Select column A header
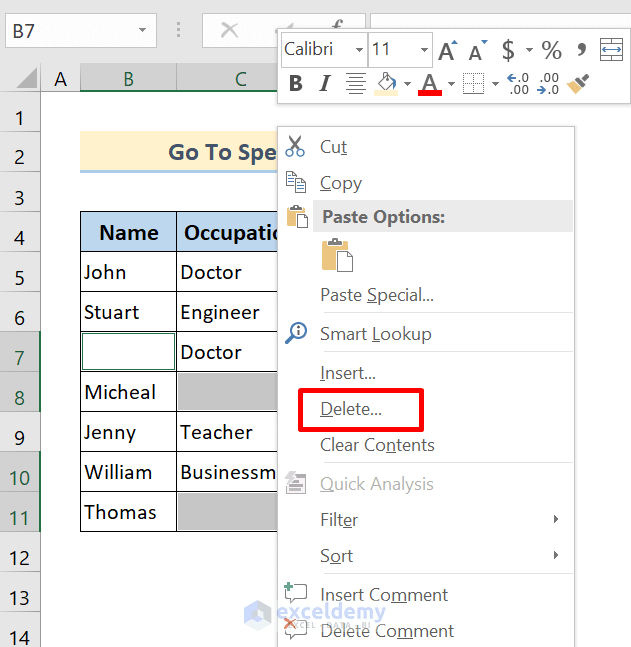 tap(61, 78)
